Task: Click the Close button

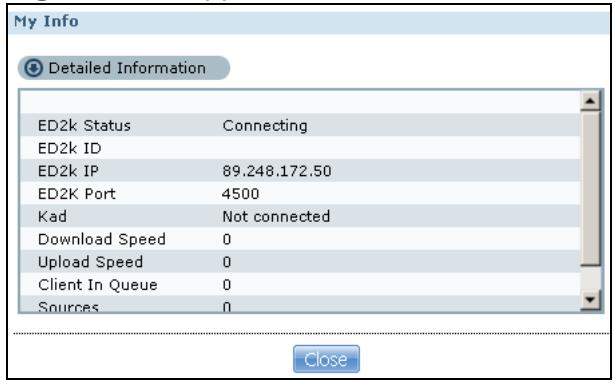Action: coord(326,359)
